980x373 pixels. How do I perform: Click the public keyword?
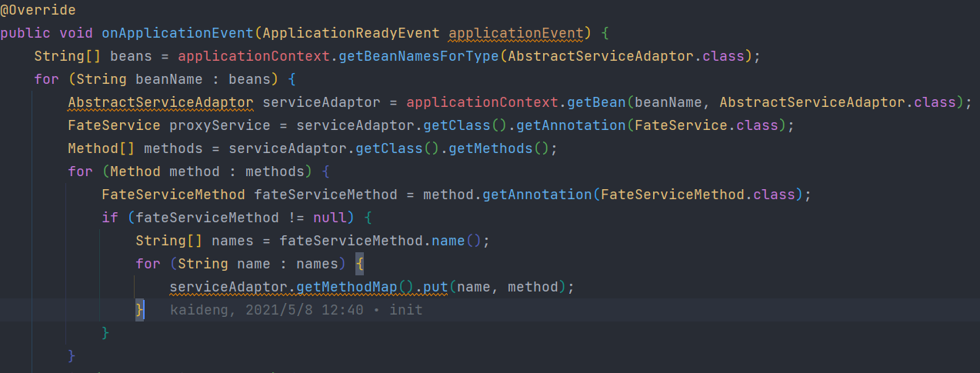click(25, 33)
